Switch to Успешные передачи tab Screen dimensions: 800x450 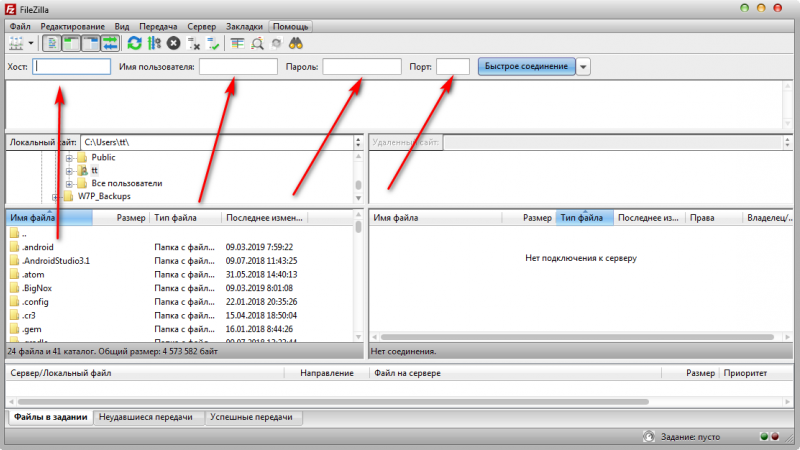pyautogui.click(x=252, y=417)
